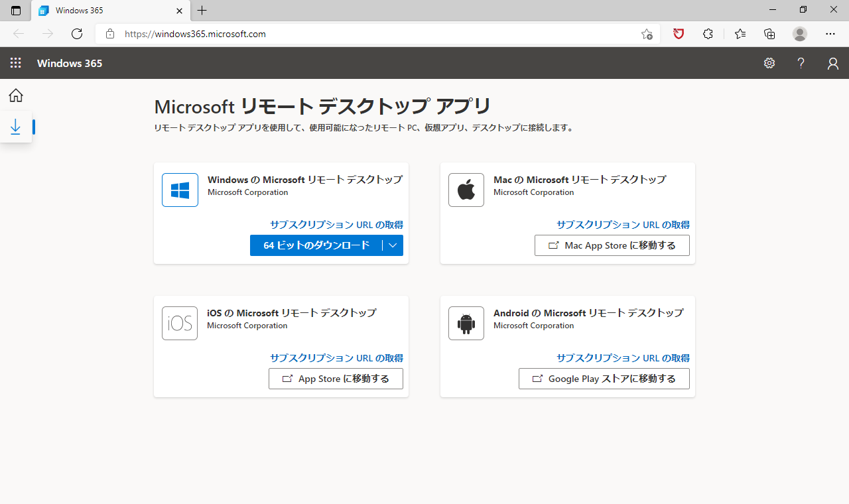This screenshot has height=504, width=849.
Task: Open the Collections icon
Action: (x=769, y=34)
